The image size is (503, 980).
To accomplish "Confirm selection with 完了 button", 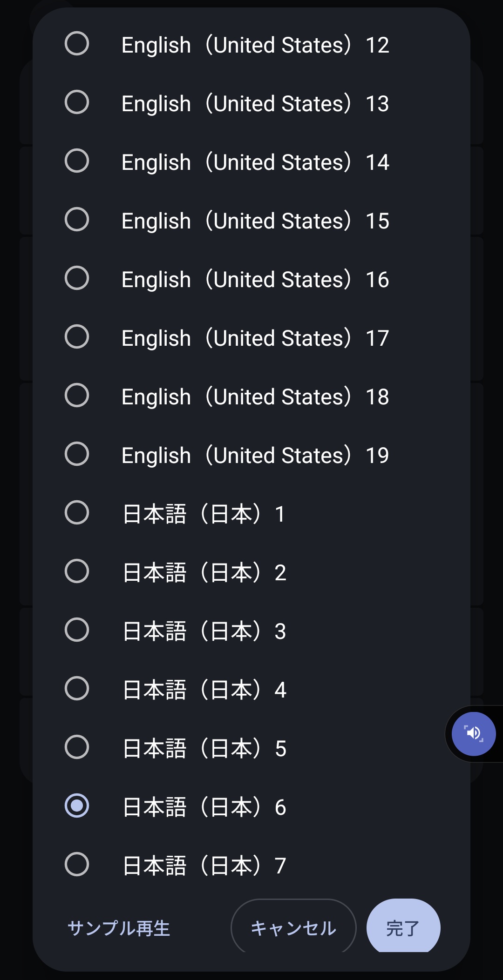I will (403, 927).
